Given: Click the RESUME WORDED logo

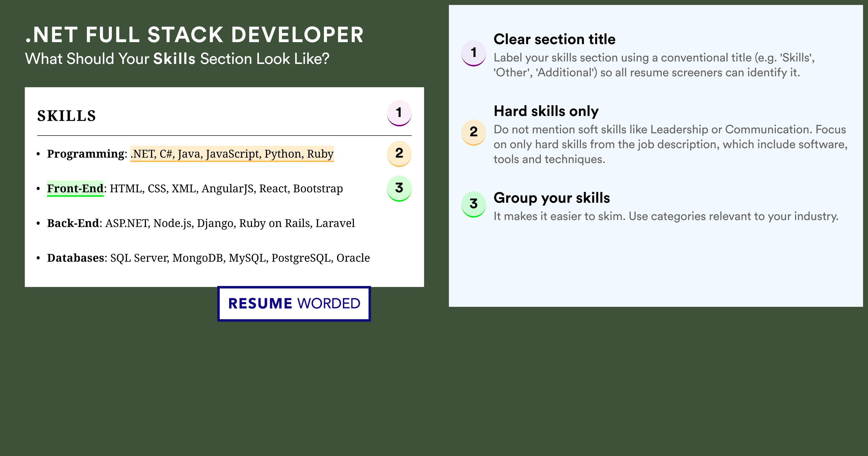Looking at the screenshot, I should 294,304.
